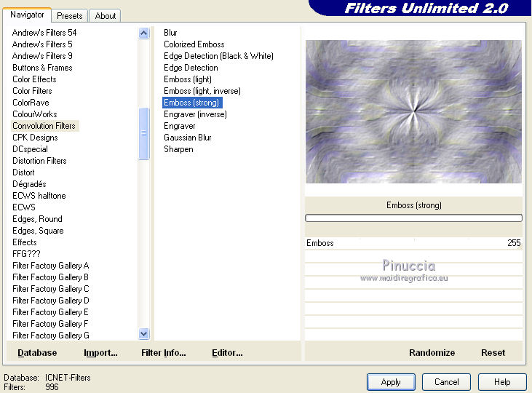The height and width of the screenshot is (393, 532).
Task: Select Convolution Filters category
Action: click(44, 126)
